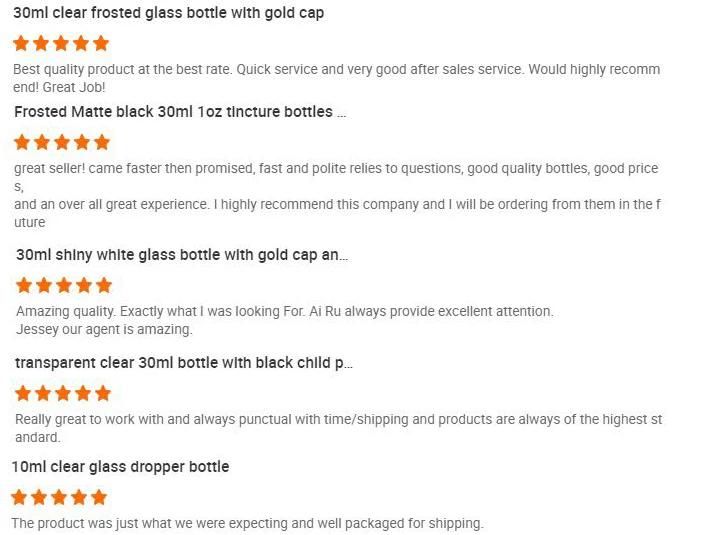Click fifth star under Frosted Matte black review
Image resolution: width=707 pixels, height=535 pixels.
coord(101,142)
